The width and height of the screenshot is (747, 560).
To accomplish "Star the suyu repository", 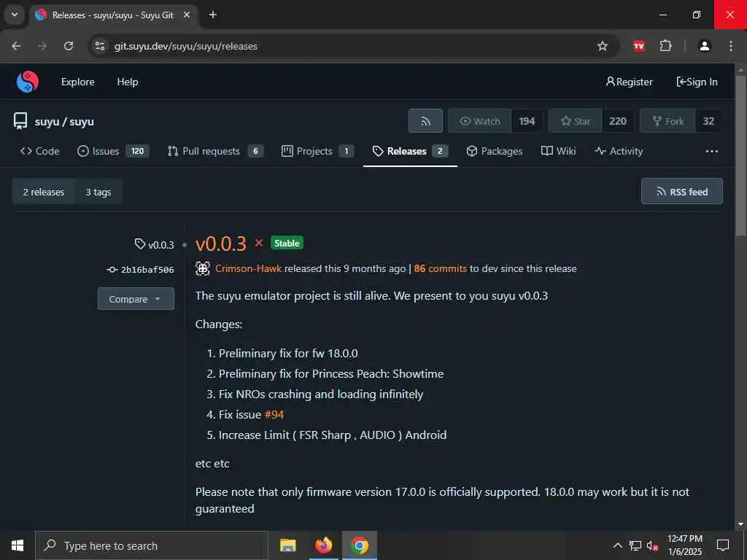I will tap(576, 121).
